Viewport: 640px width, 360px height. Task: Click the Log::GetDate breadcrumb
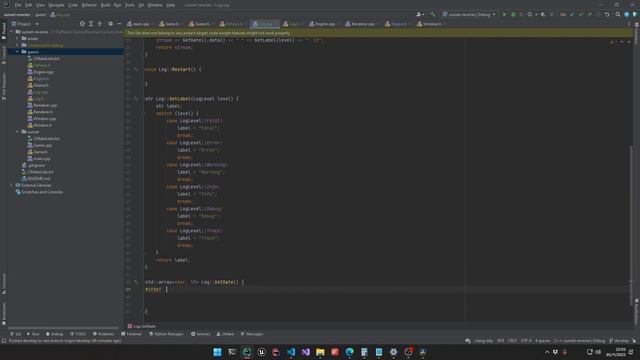142,327
